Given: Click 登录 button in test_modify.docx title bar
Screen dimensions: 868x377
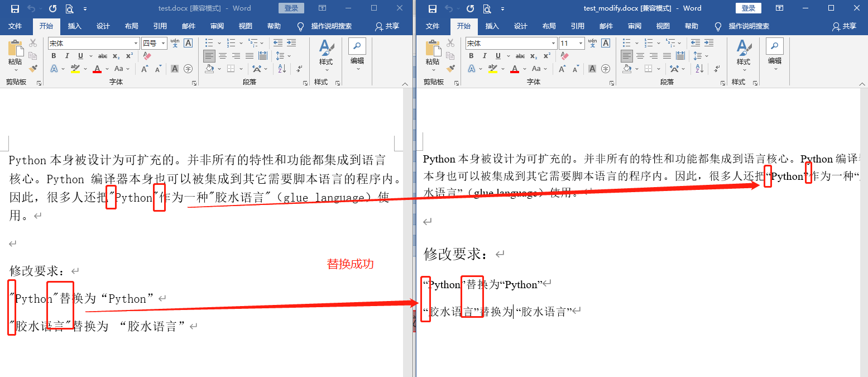Looking at the screenshot, I should 749,8.
